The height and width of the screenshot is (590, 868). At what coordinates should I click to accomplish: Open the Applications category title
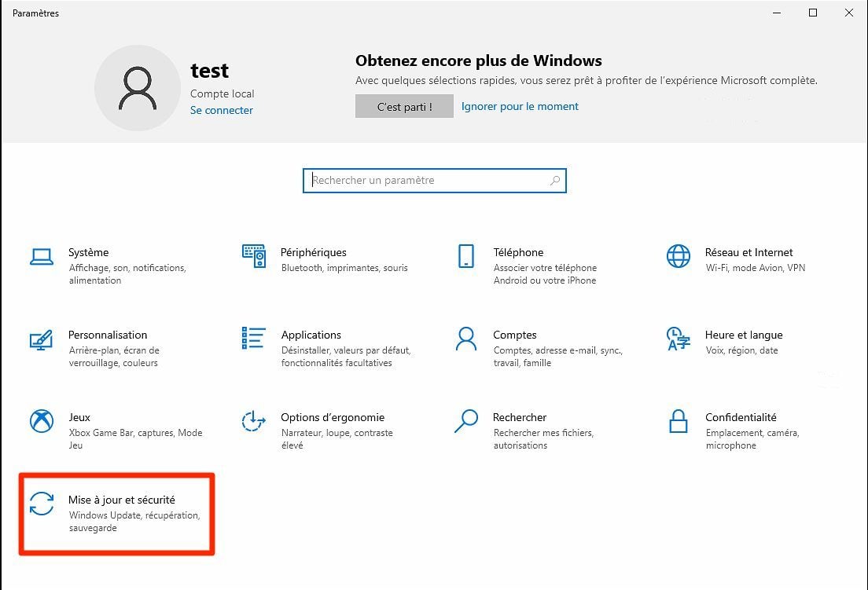(x=311, y=335)
